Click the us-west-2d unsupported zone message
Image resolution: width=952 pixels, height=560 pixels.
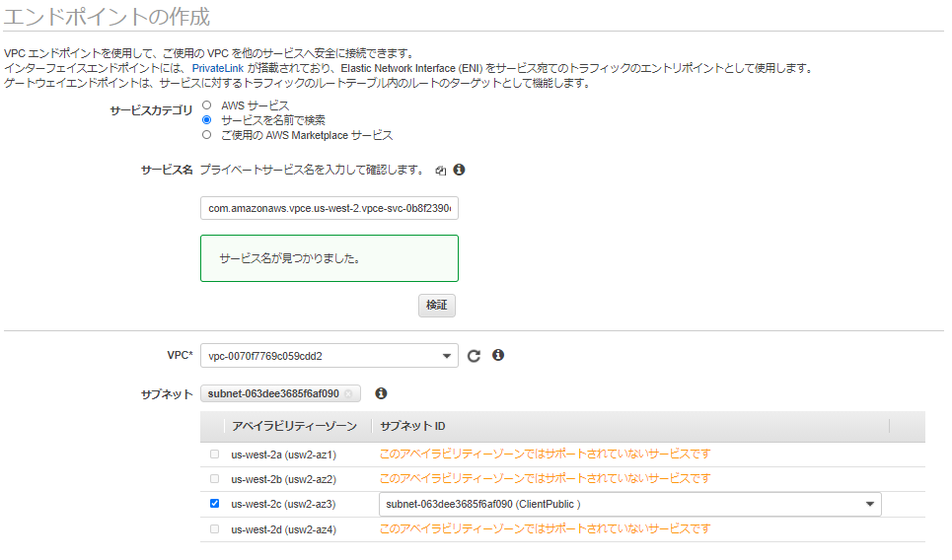[x=545, y=529]
